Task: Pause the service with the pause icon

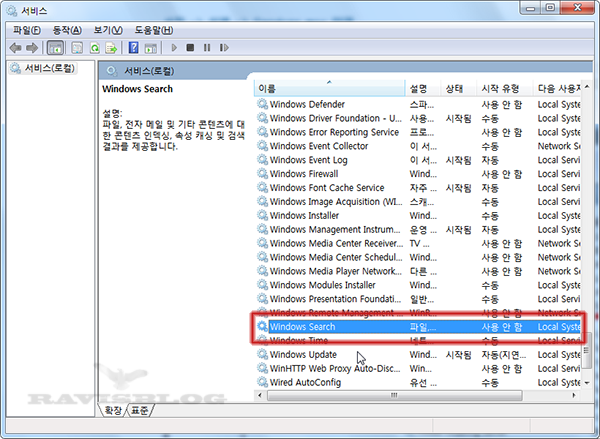Action: click(207, 47)
